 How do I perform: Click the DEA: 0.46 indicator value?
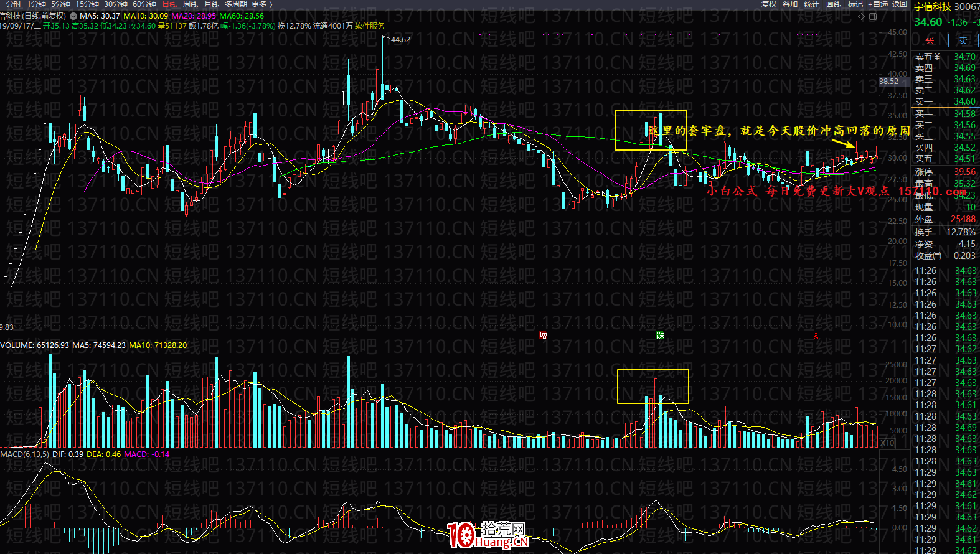(x=104, y=454)
